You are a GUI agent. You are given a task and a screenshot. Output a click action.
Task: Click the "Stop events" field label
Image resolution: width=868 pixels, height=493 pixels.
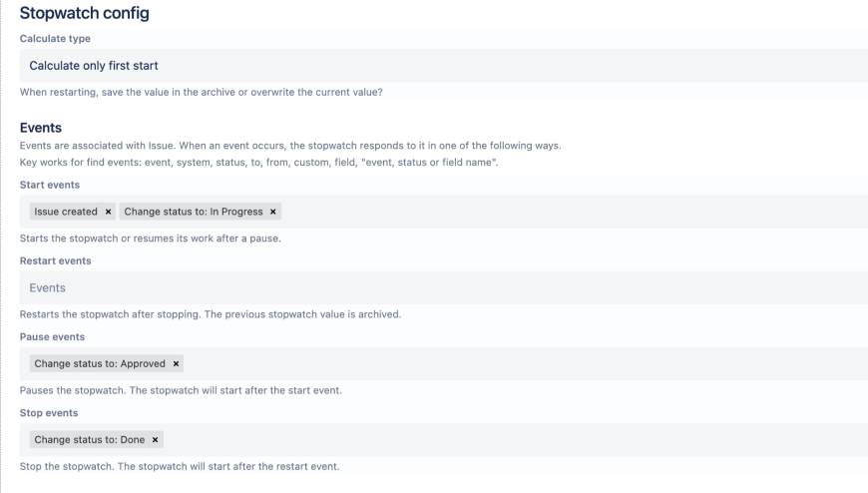pos(50,412)
